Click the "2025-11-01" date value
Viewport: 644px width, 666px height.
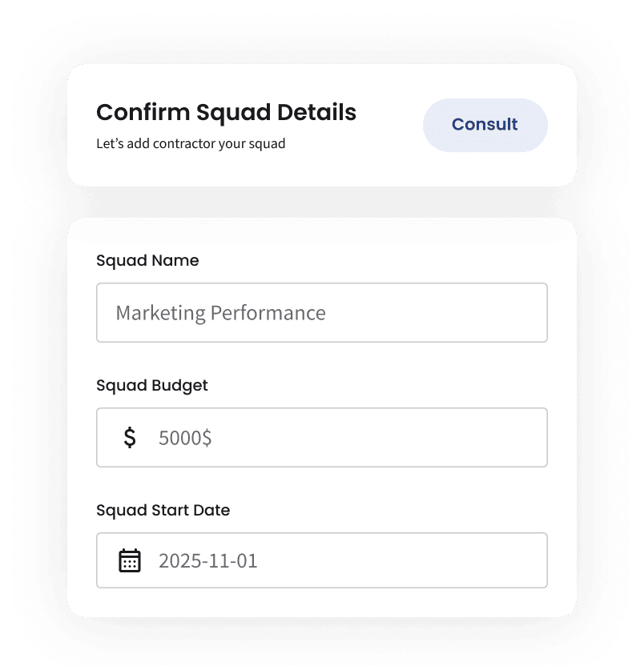[208, 560]
